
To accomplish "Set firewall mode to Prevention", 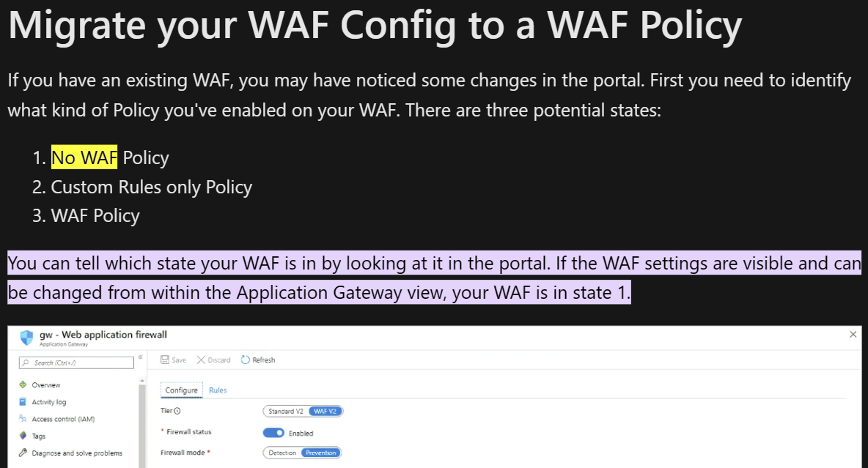I will tap(321, 453).
